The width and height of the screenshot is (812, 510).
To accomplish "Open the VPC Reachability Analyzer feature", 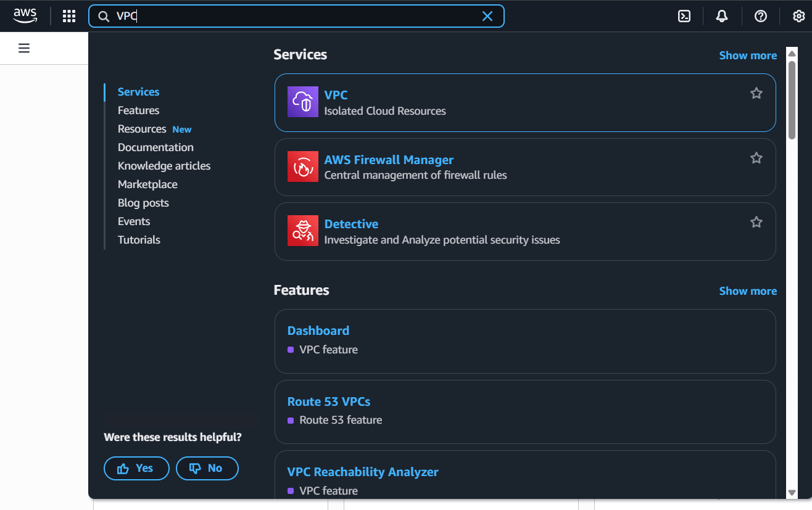I will [362, 472].
